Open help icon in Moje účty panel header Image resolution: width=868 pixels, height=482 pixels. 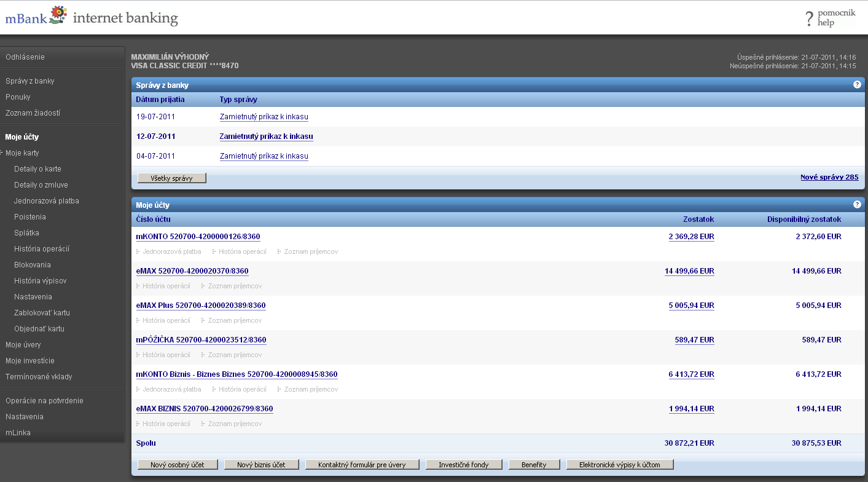(x=857, y=205)
